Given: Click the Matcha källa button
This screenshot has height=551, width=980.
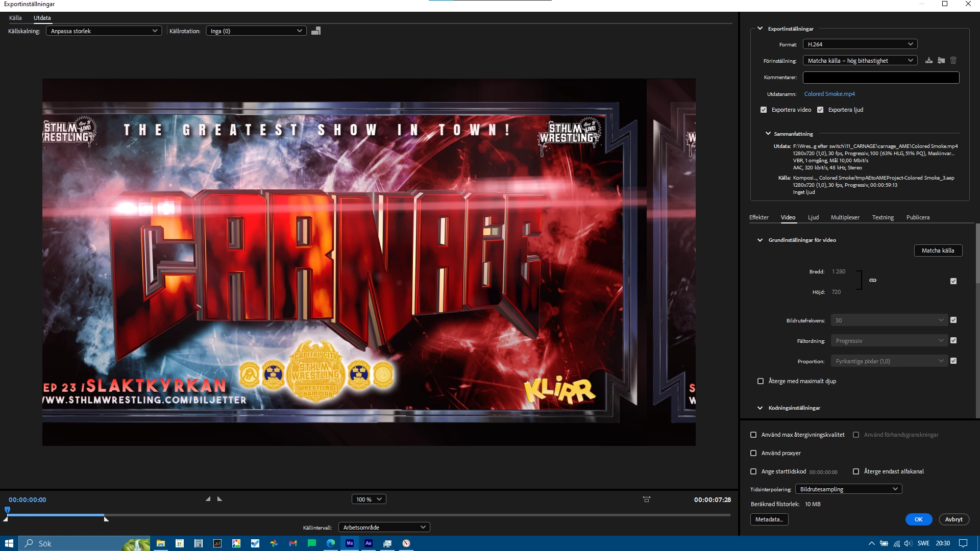Looking at the screenshot, I should [x=938, y=251].
